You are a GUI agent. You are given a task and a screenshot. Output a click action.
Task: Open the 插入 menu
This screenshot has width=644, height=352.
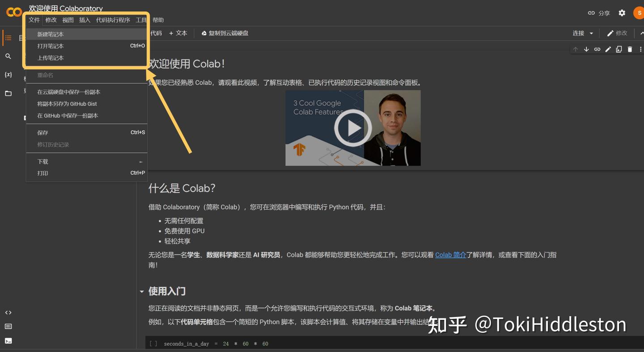point(85,20)
